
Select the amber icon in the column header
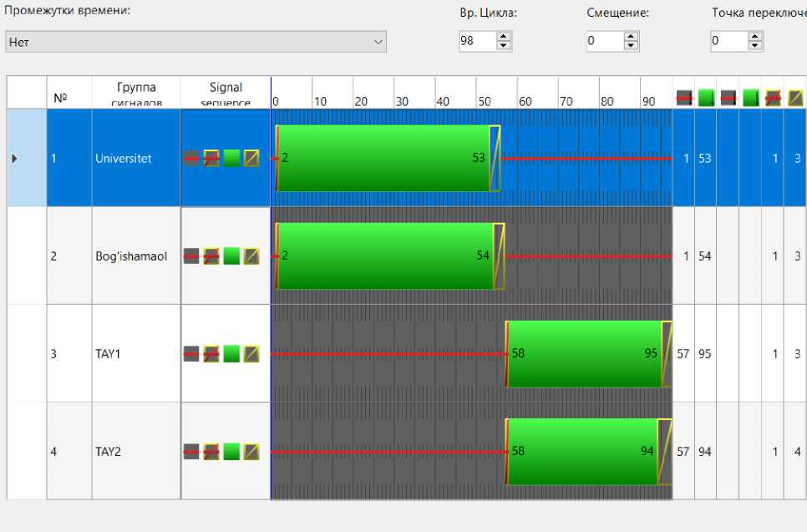[x=795, y=98]
